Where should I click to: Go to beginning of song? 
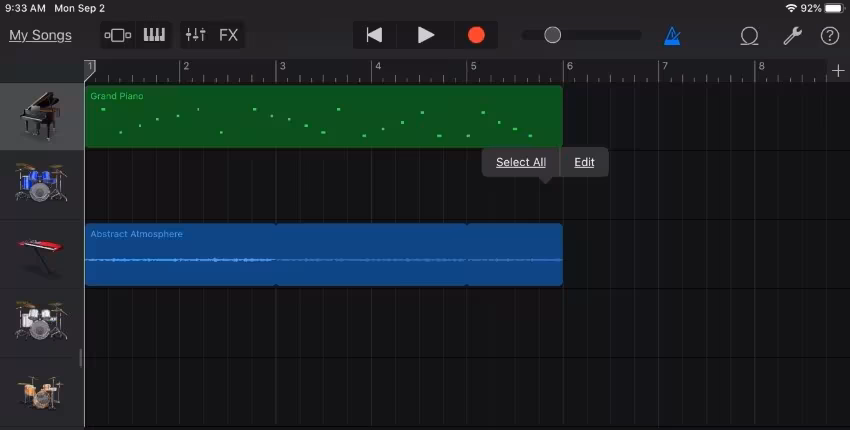tap(374, 35)
